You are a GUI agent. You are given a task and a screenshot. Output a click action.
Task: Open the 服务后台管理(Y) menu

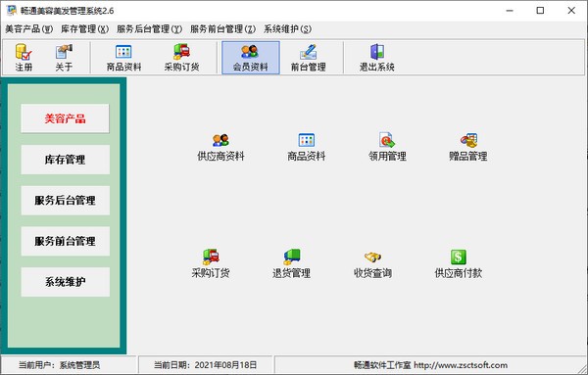coord(149,28)
